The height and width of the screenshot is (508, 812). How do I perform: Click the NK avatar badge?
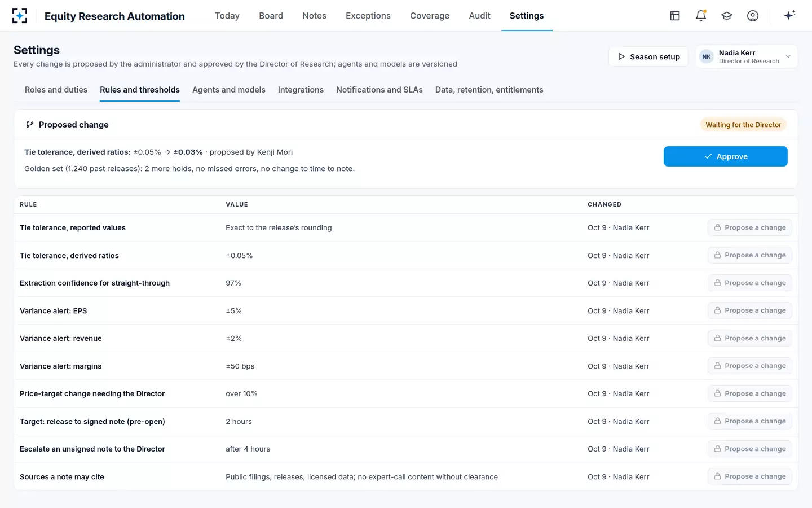click(x=707, y=56)
